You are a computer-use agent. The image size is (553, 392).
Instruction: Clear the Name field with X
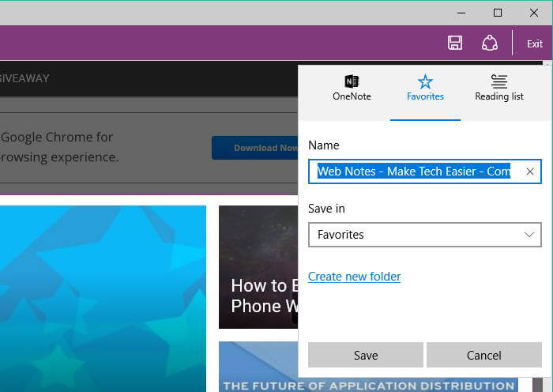(x=529, y=171)
